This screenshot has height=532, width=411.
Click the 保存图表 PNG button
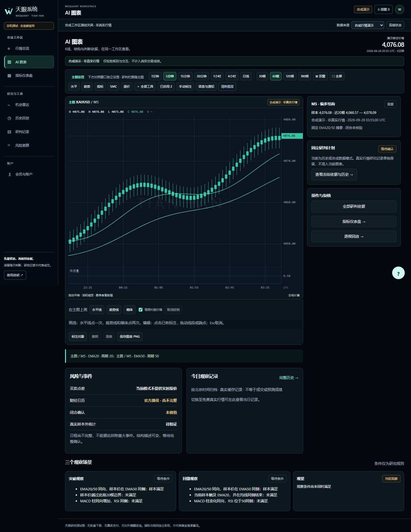[x=130, y=336]
